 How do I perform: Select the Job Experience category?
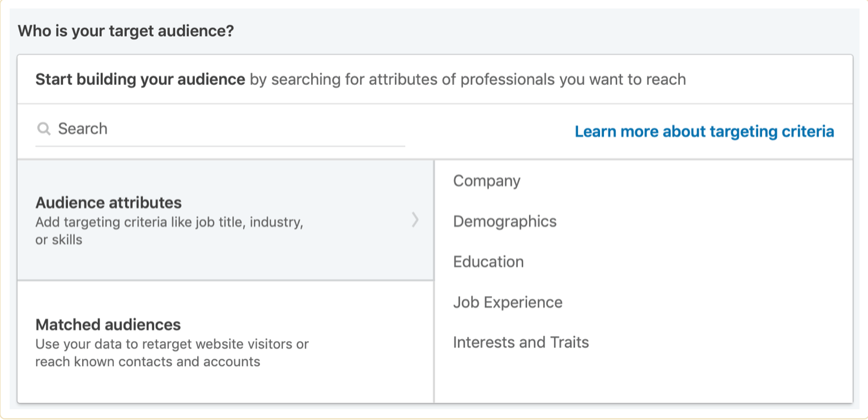point(508,302)
